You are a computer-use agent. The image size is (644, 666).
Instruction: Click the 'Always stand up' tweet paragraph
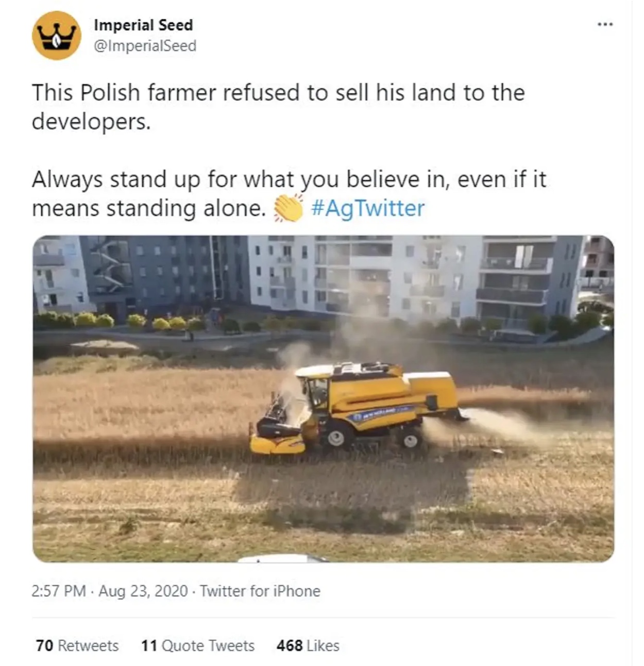[x=289, y=194]
